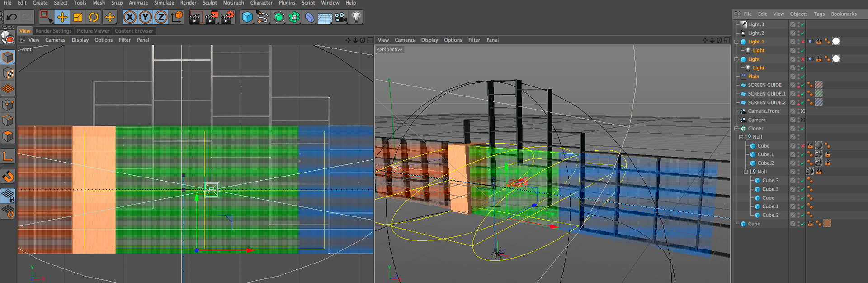Click the Front viewport maximize icon
Screen dimensions: 868x283
(370, 40)
